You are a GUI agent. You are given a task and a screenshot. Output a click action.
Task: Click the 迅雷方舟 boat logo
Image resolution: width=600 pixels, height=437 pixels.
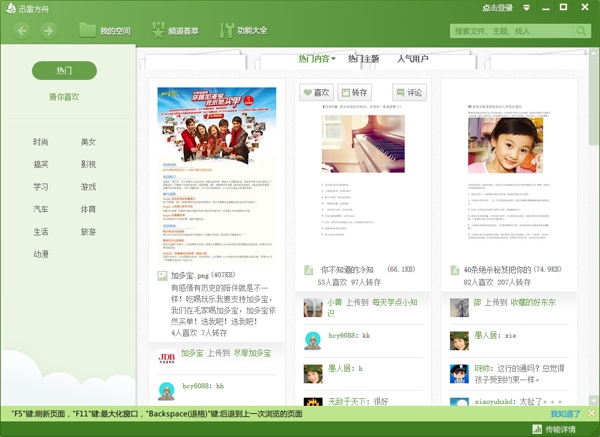[x=11, y=8]
